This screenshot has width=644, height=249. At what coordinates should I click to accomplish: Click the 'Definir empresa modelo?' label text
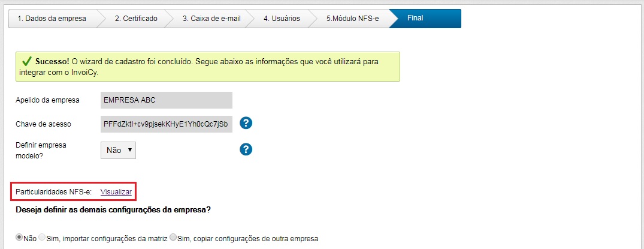coord(41,150)
